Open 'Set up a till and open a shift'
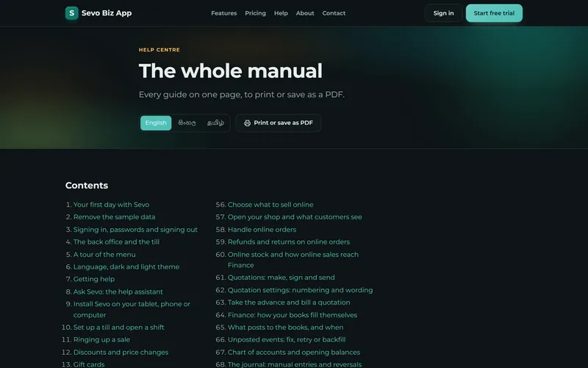 tap(118, 328)
